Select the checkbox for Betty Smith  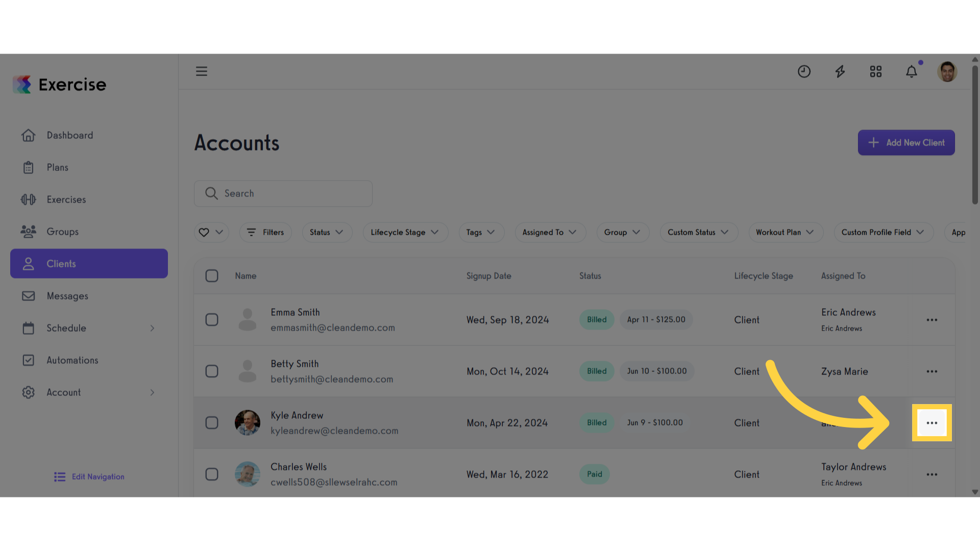point(212,371)
